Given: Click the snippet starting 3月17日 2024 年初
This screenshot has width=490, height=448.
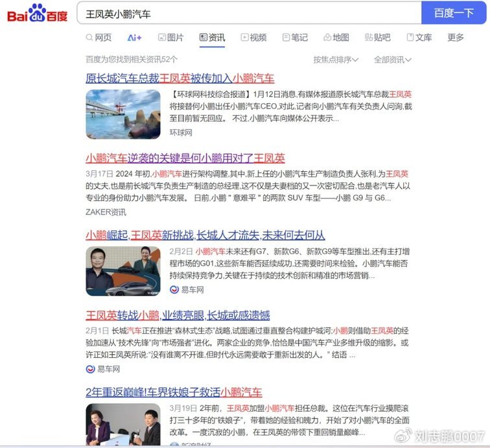Looking at the screenshot, I should coord(248,185).
